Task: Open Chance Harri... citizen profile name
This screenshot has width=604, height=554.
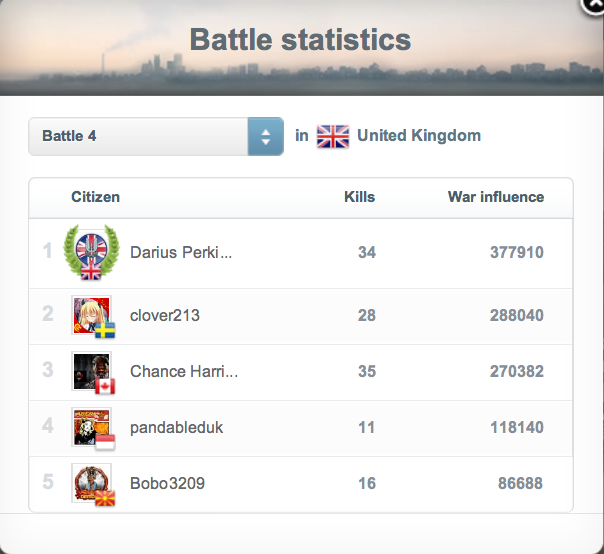Action: coord(184,371)
